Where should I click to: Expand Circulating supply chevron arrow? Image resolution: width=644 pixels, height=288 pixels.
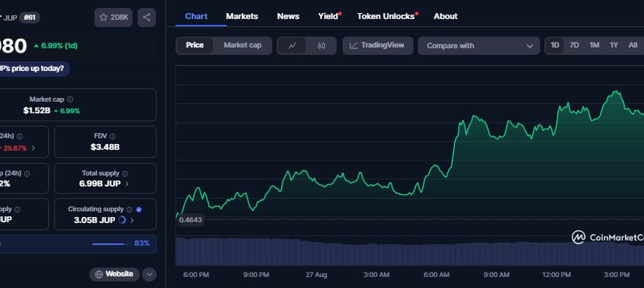click(x=132, y=220)
